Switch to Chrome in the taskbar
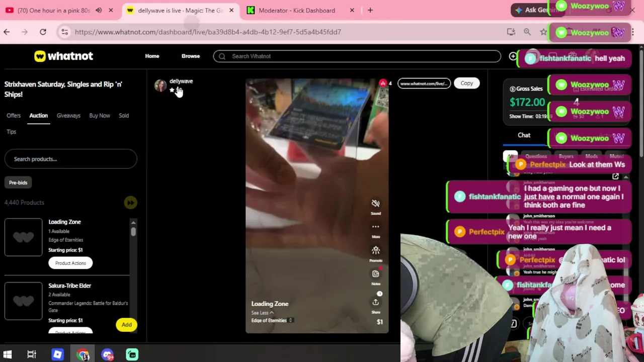644x362 pixels. tap(83, 354)
